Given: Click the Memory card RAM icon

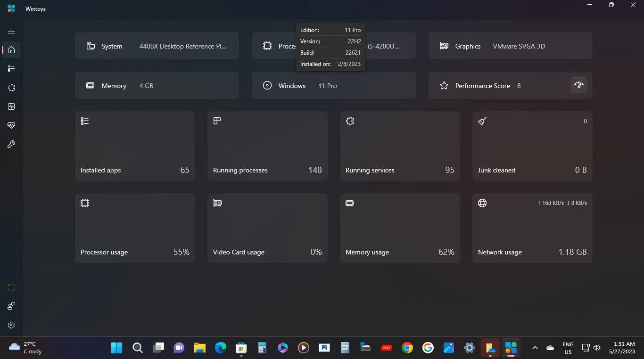Looking at the screenshot, I should pos(90,85).
